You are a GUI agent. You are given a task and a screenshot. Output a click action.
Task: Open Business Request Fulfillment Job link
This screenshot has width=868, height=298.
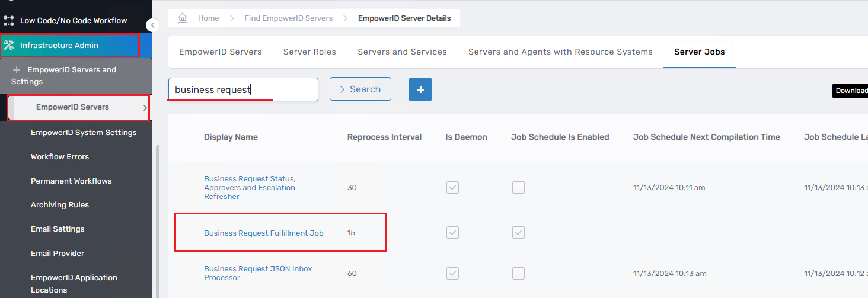tap(264, 233)
